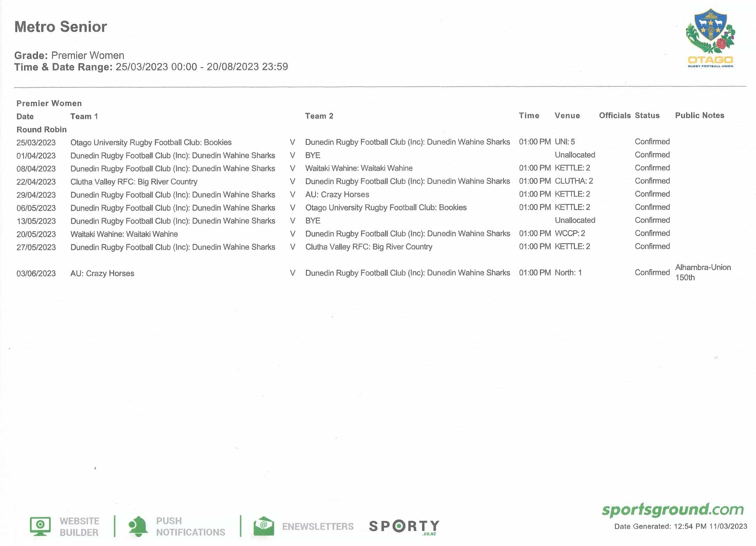Click the Push Notifications bell icon
The height and width of the screenshot is (546, 756).
(x=138, y=526)
